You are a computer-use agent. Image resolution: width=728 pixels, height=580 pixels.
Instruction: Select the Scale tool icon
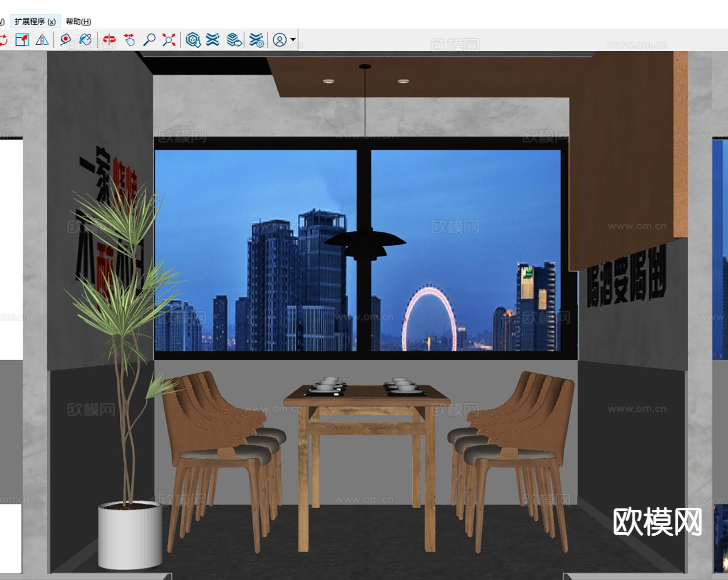(22, 40)
